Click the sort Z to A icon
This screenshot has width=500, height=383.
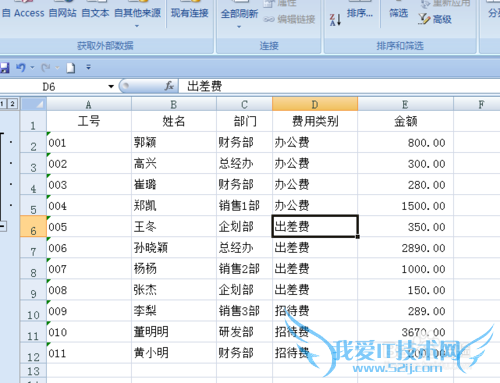coord(335,20)
